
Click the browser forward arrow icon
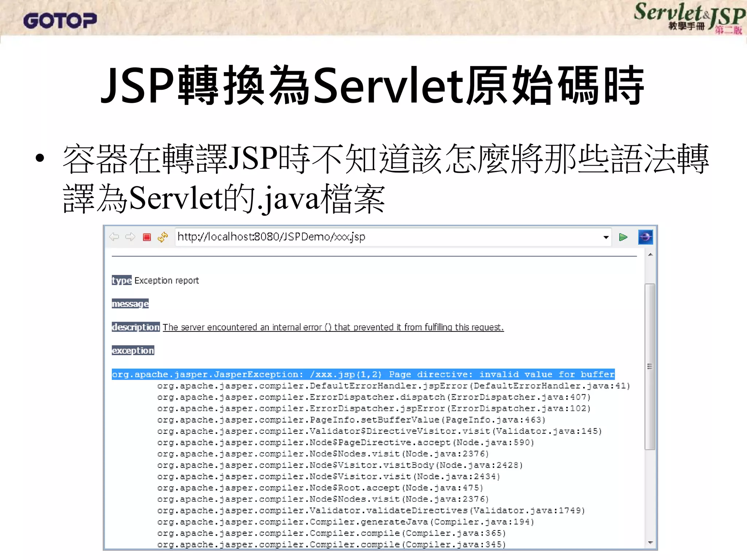click(x=130, y=237)
